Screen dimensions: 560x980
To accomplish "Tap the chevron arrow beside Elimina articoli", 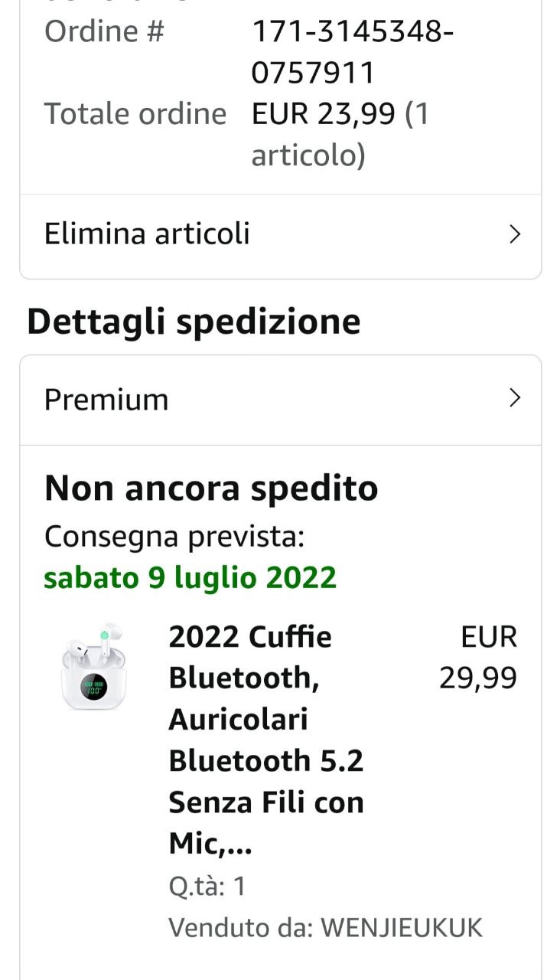I will 515,234.
